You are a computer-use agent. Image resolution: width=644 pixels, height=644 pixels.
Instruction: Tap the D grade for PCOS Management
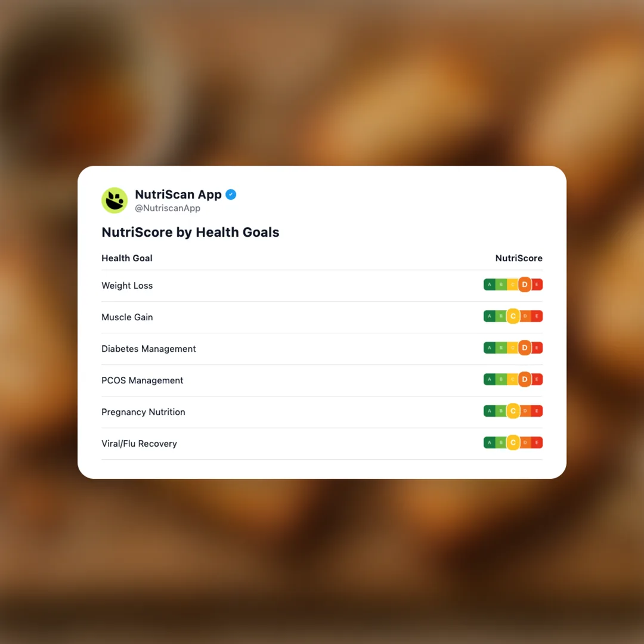point(525,379)
